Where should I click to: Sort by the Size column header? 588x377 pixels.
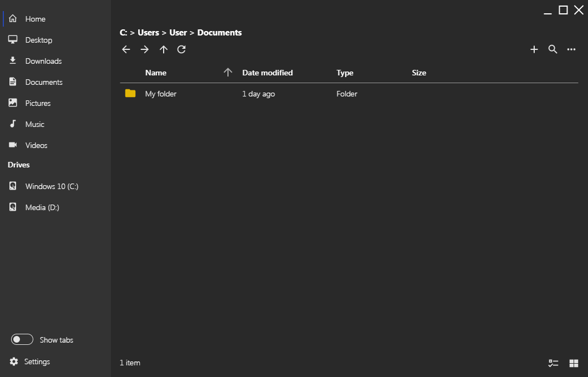(419, 73)
